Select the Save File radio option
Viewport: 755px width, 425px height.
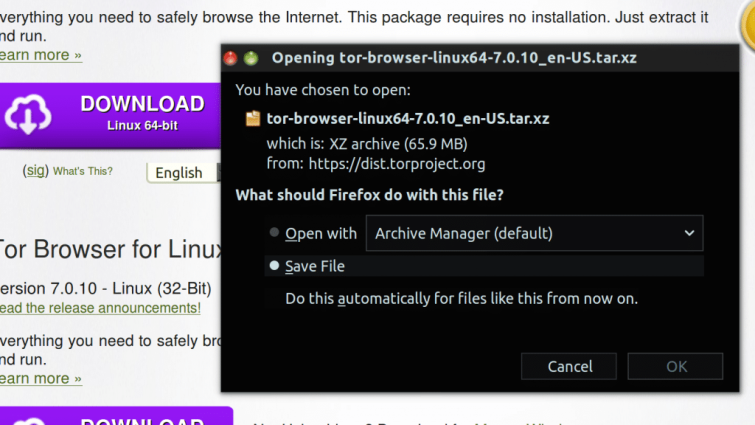pyautogui.click(x=274, y=266)
